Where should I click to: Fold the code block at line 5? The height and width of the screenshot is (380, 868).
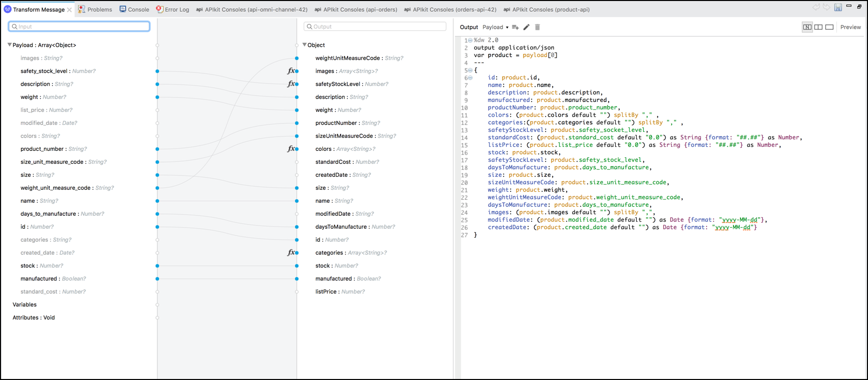470,70
